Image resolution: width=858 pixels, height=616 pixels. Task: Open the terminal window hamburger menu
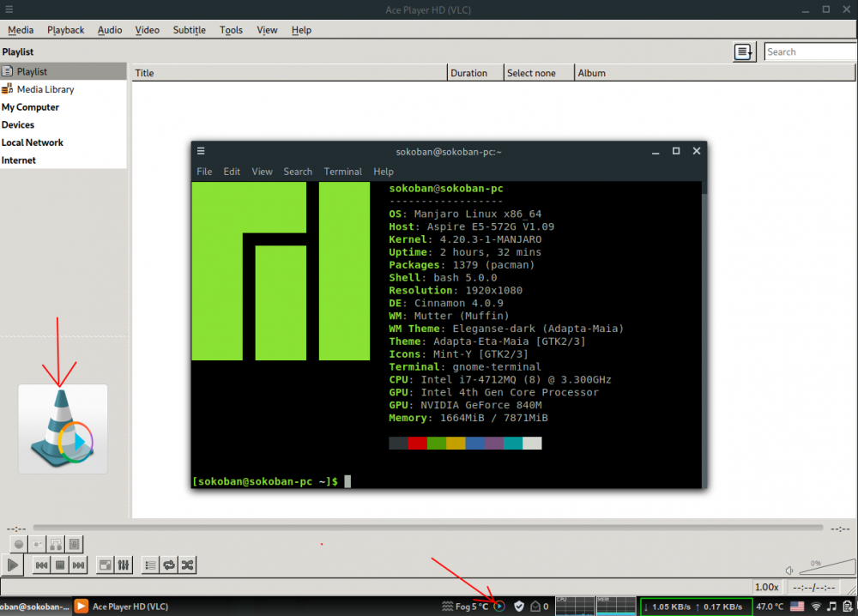tap(201, 151)
